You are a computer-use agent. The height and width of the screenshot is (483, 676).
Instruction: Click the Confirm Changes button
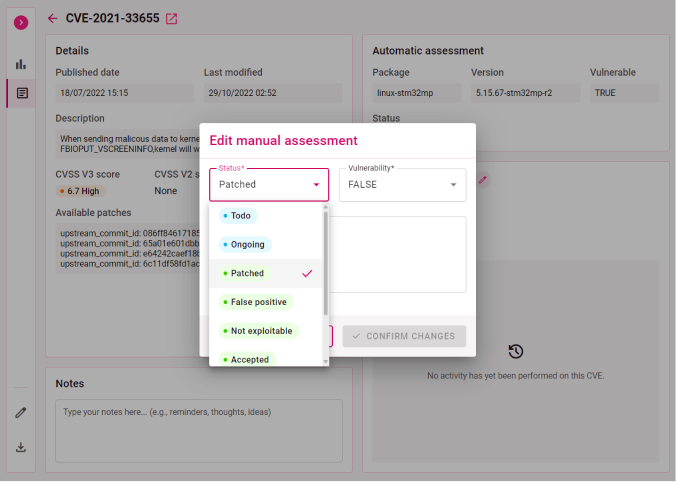pyautogui.click(x=404, y=336)
